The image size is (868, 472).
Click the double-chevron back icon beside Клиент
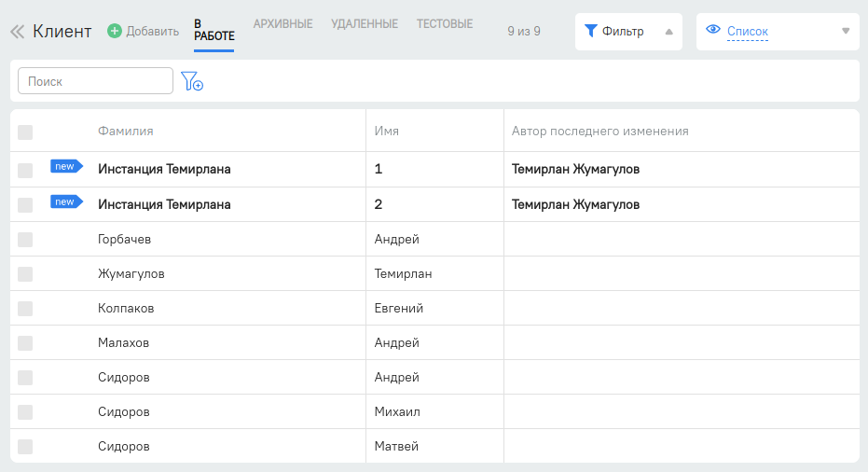pos(17,32)
